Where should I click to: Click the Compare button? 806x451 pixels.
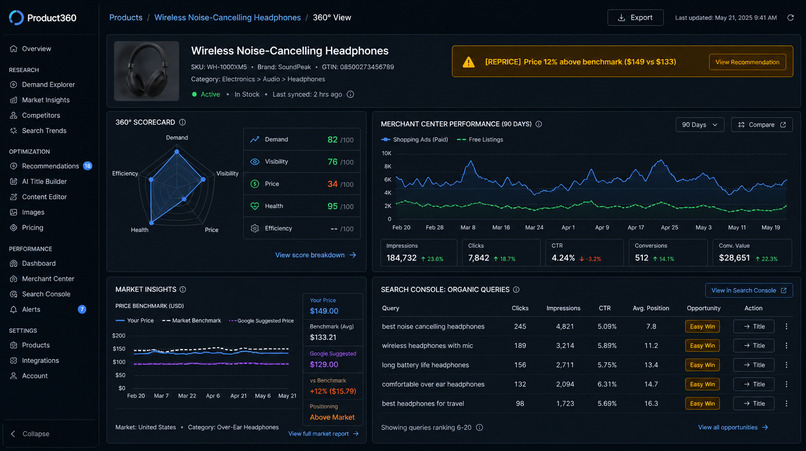(x=762, y=124)
